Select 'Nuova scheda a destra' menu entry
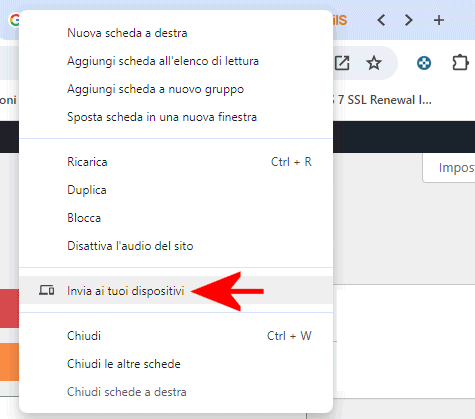 tap(176, 33)
